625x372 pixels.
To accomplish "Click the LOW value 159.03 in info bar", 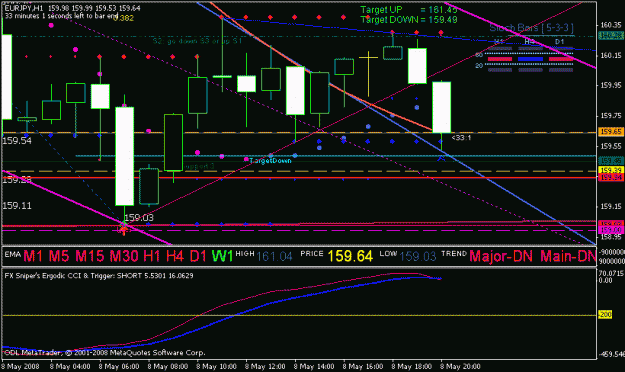I will coord(417,257).
